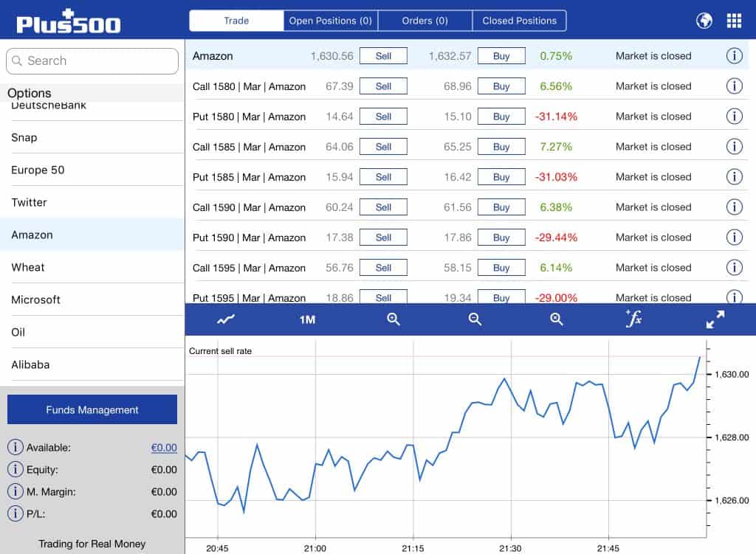The width and height of the screenshot is (756, 554).
Task: Add an indicator with the fx icon
Action: (x=633, y=319)
